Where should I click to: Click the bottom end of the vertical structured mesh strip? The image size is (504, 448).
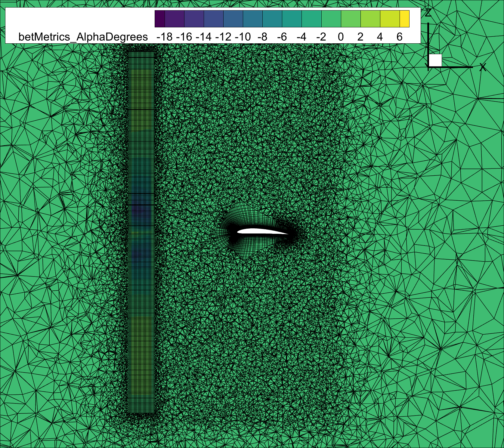point(141,412)
